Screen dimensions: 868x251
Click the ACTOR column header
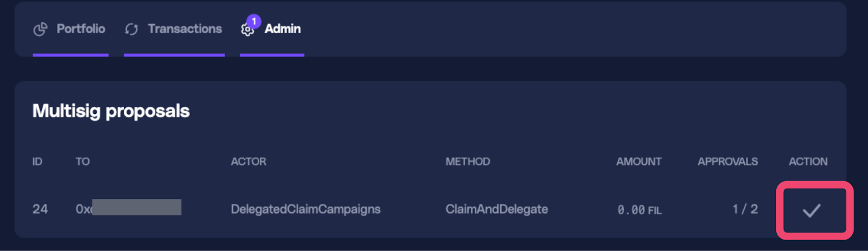248,162
